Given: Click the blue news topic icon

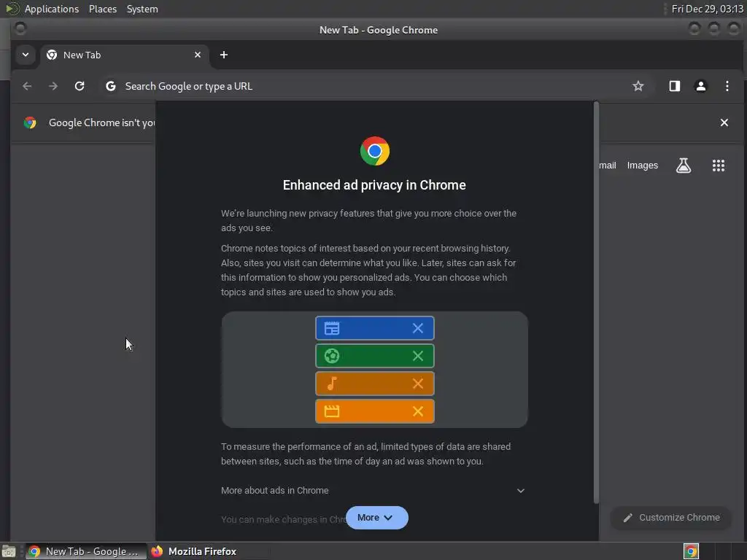Looking at the screenshot, I should (x=332, y=328).
